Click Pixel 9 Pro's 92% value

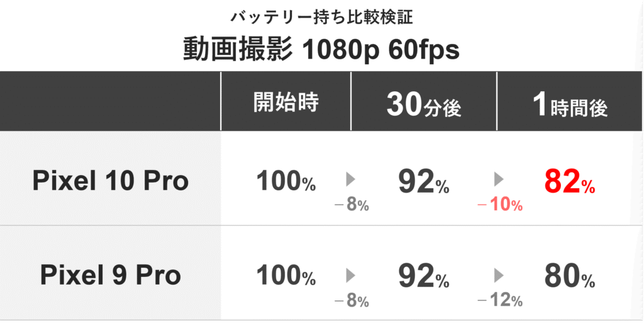click(423, 276)
